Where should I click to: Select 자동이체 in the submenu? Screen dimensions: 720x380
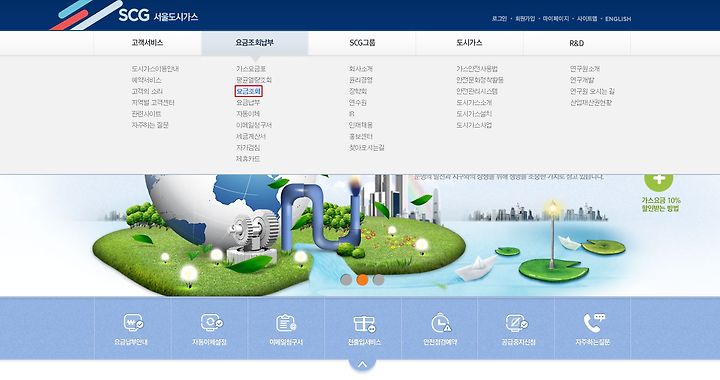pos(248,114)
